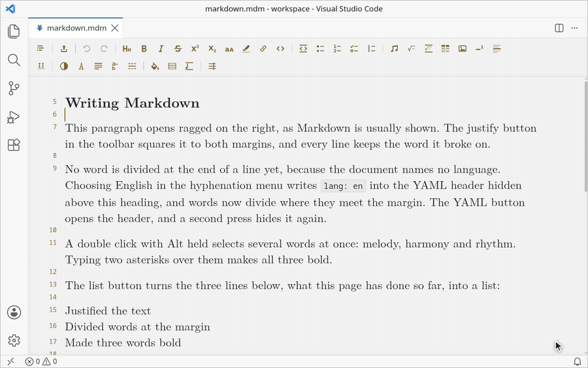Toggle italic formatting with the I icon

(161, 48)
